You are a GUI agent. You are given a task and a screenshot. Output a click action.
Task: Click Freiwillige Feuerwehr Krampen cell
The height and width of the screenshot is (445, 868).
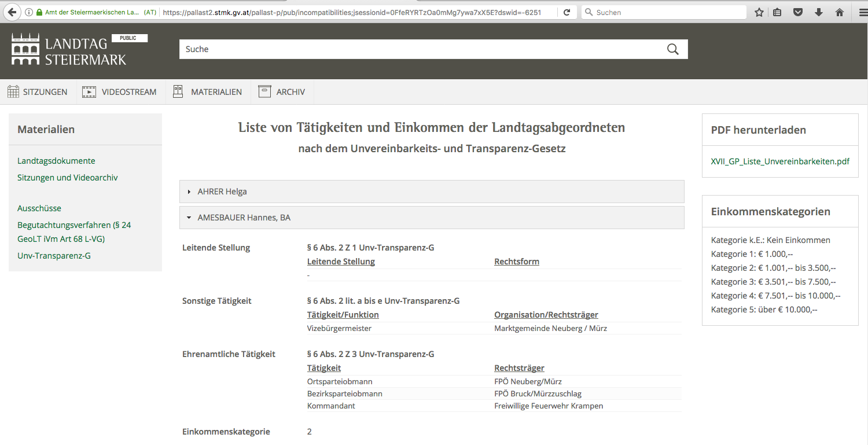(x=549, y=406)
